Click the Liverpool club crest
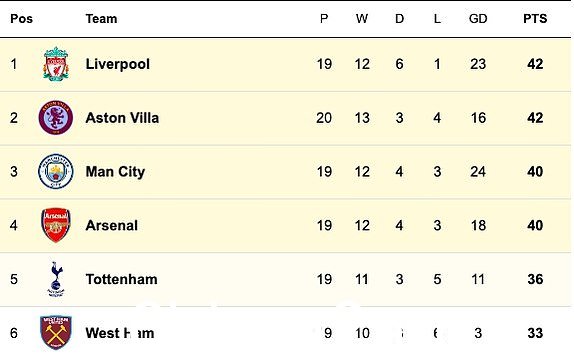 pyautogui.click(x=56, y=64)
